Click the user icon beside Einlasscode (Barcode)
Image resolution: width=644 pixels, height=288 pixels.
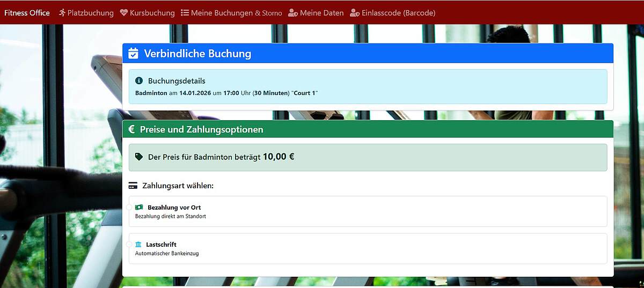[355, 13]
